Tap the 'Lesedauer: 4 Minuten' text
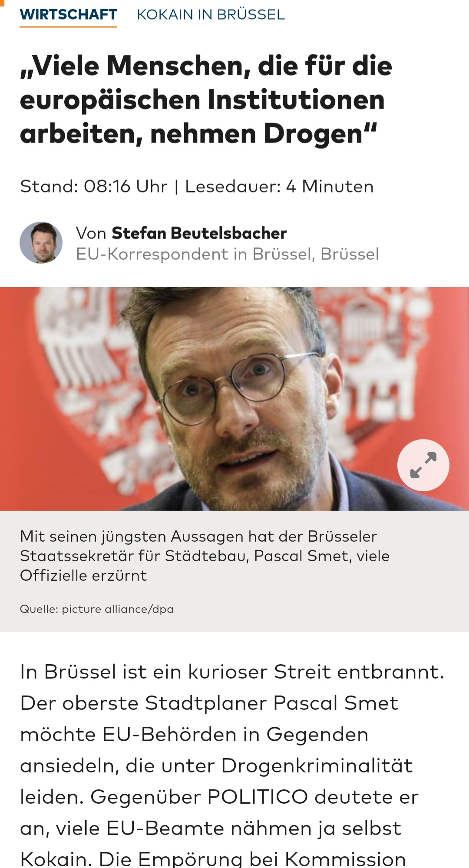Image resolution: width=469 pixels, height=868 pixels. click(279, 186)
